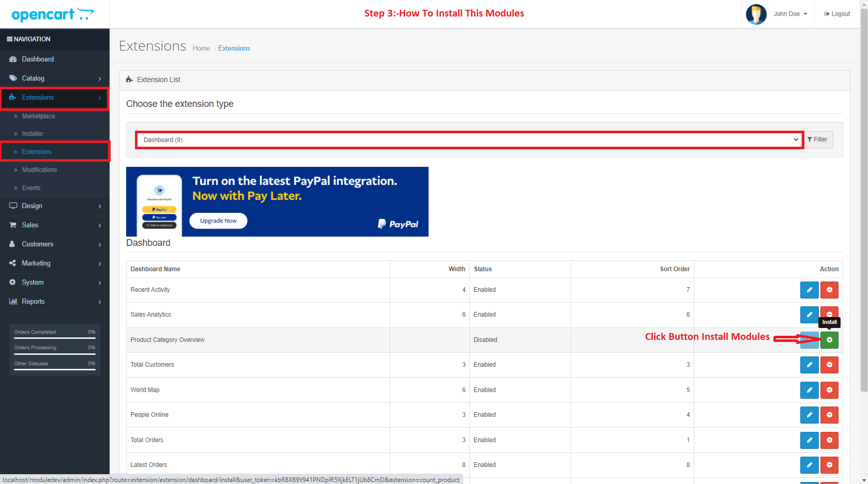Uninstall the Recent Activity extension

coord(829,290)
